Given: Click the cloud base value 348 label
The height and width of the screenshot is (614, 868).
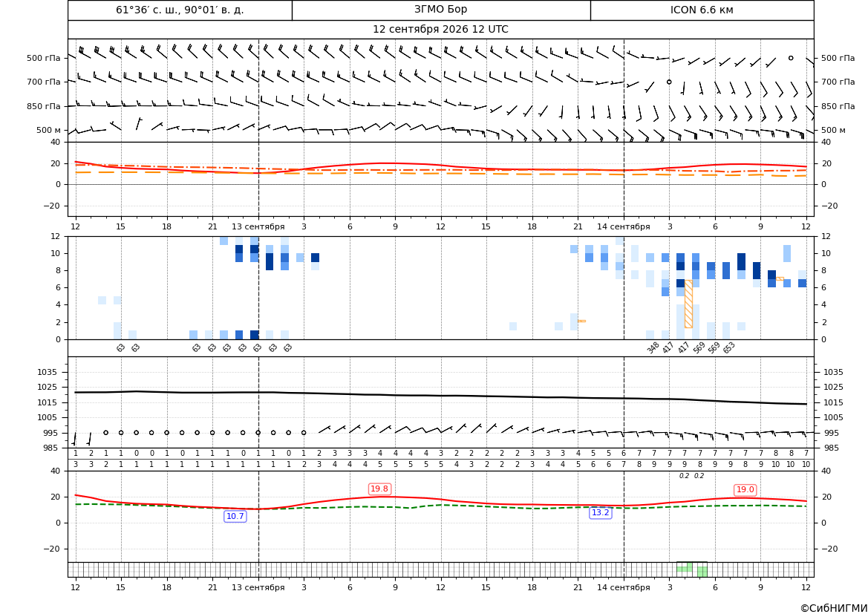Looking at the screenshot, I should tap(653, 347).
